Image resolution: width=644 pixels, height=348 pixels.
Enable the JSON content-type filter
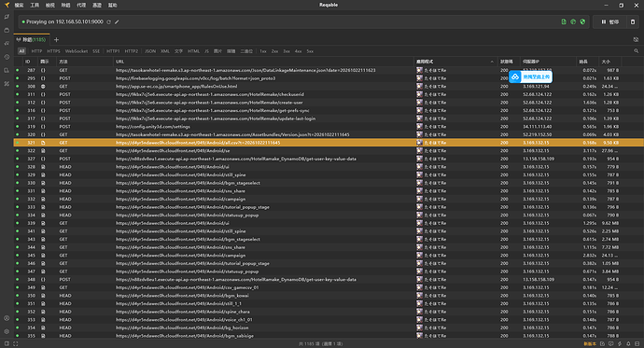(x=150, y=51)
